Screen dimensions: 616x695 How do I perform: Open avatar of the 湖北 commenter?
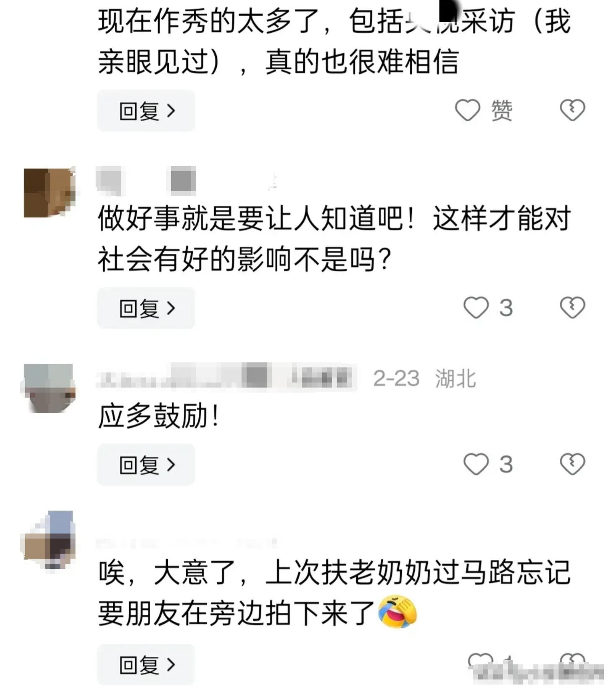coord(48,388)
